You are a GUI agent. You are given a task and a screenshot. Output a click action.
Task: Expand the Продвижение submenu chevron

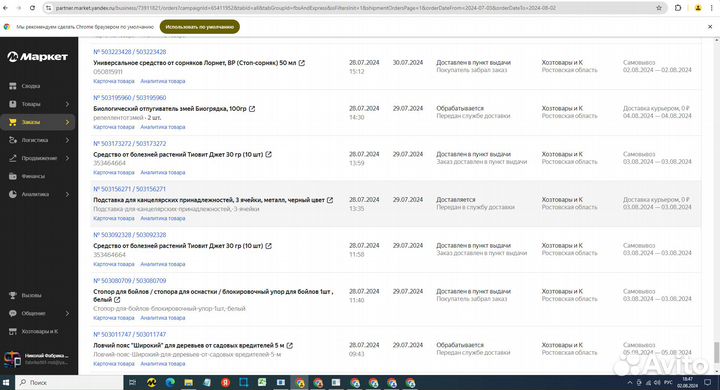[68, 158]
